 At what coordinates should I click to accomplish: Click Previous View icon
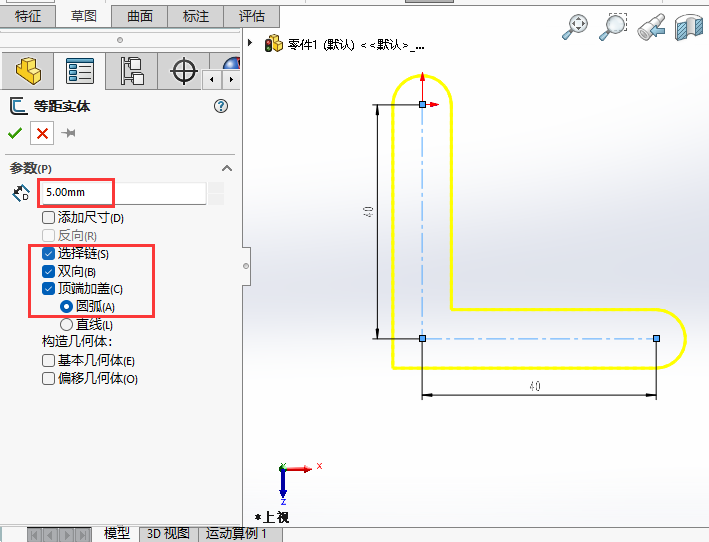[x=651, y=26]
